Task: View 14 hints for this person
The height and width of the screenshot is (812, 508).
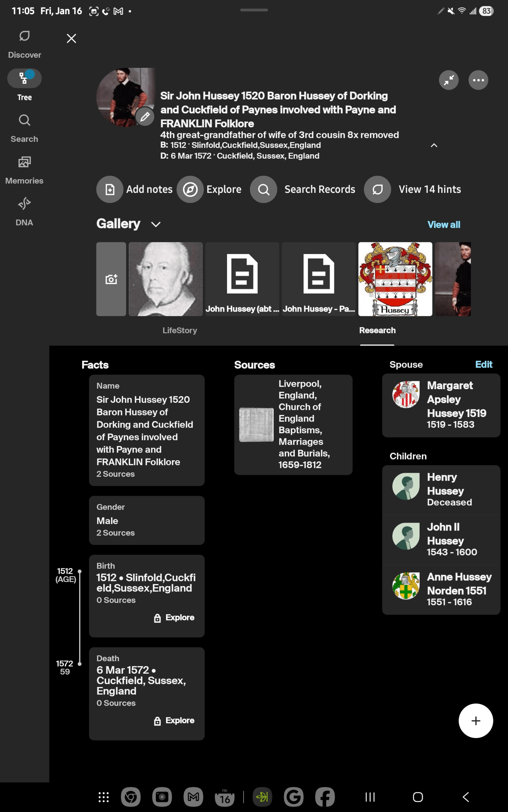Action: click(x=378, y=189)
